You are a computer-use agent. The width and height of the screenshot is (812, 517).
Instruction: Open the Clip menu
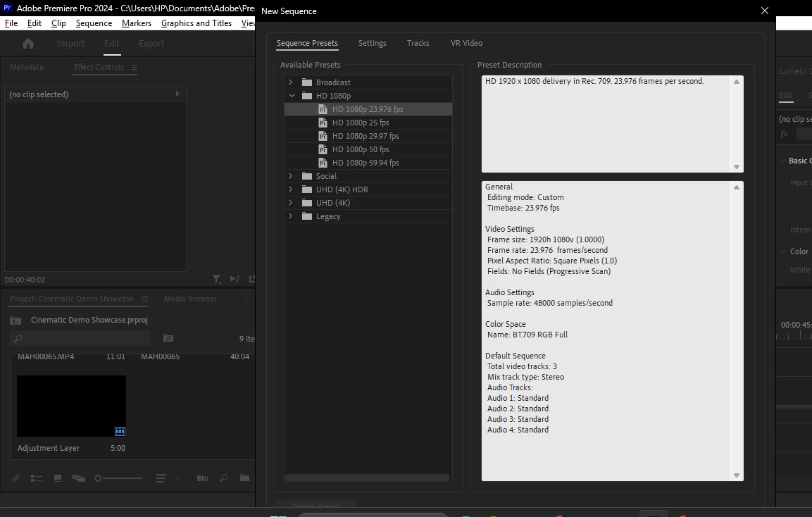[58, 23]
